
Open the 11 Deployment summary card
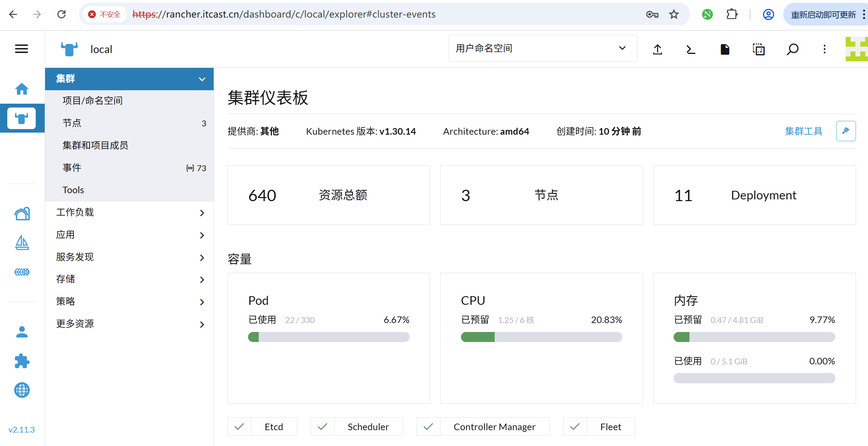pos(754,195)
